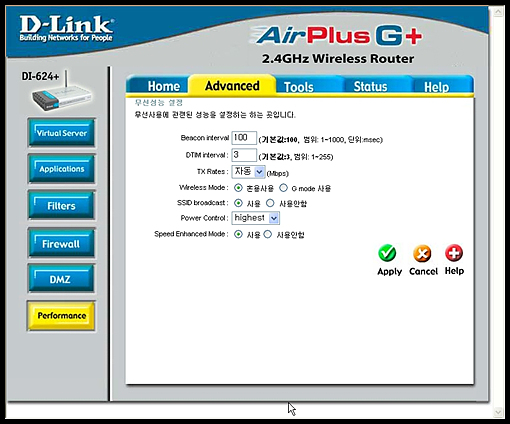This screenshot has width=510, height=424.
Task: Click the red Help plus icon
Action: click(454, 253)
